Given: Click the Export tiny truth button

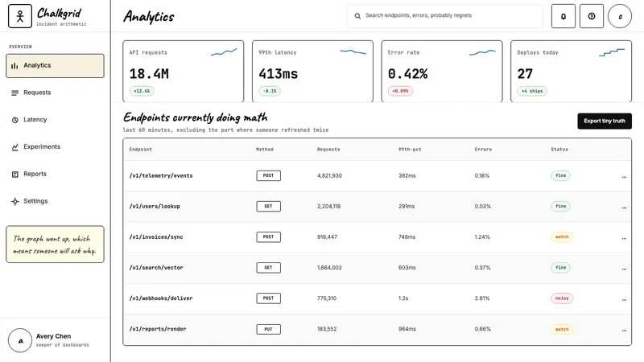Looking at the screenshot, I should [605, 121].
